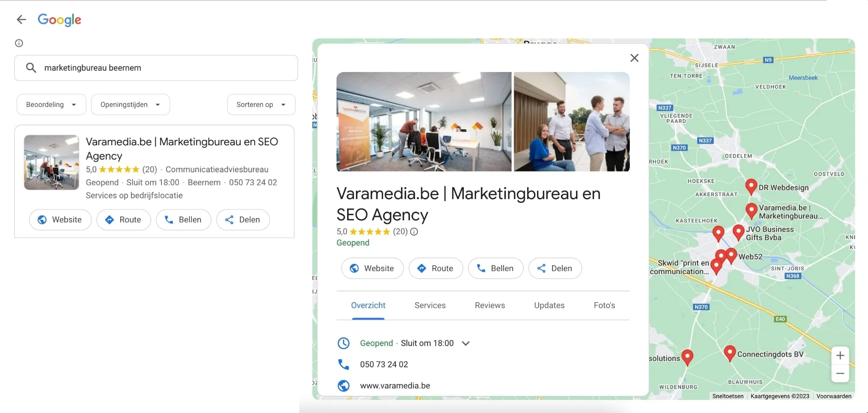Click Website button in the left result card
Viewport: 868px width, 413px height.
coord(60,220)
